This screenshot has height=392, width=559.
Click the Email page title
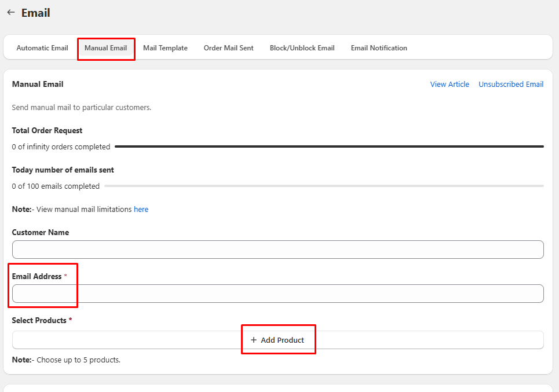(x=36, y=13)
